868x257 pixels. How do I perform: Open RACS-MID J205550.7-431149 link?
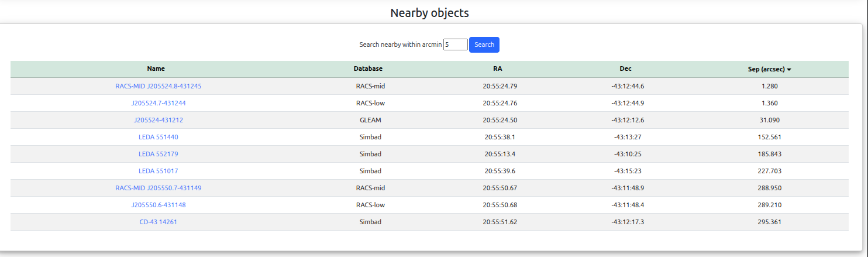pos(159,188)
